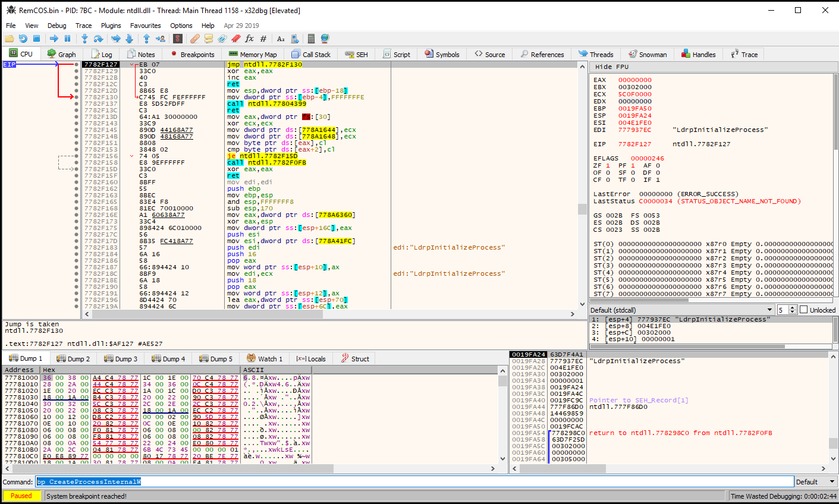
Task: Open Patches via the bandage icon
Action: (x=194, y=39)
